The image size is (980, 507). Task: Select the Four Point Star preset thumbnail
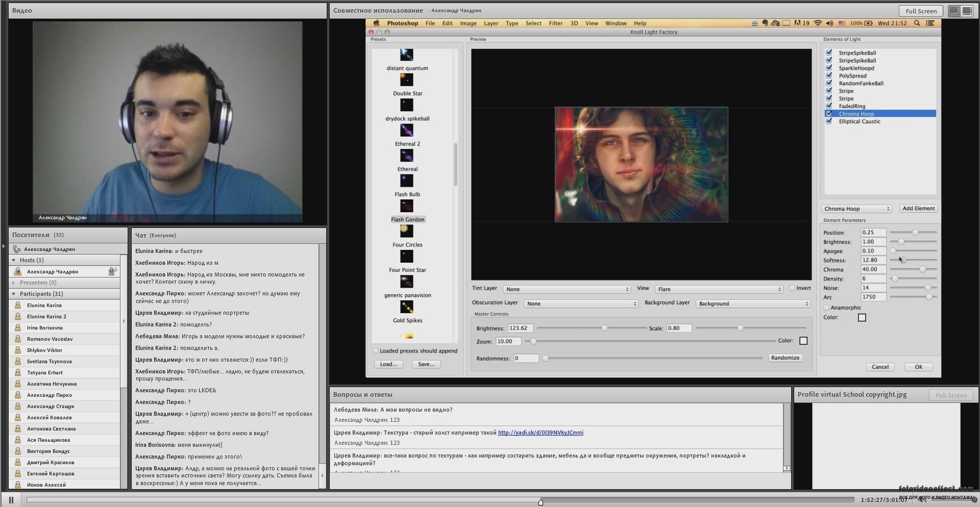[x=406, y=257]
